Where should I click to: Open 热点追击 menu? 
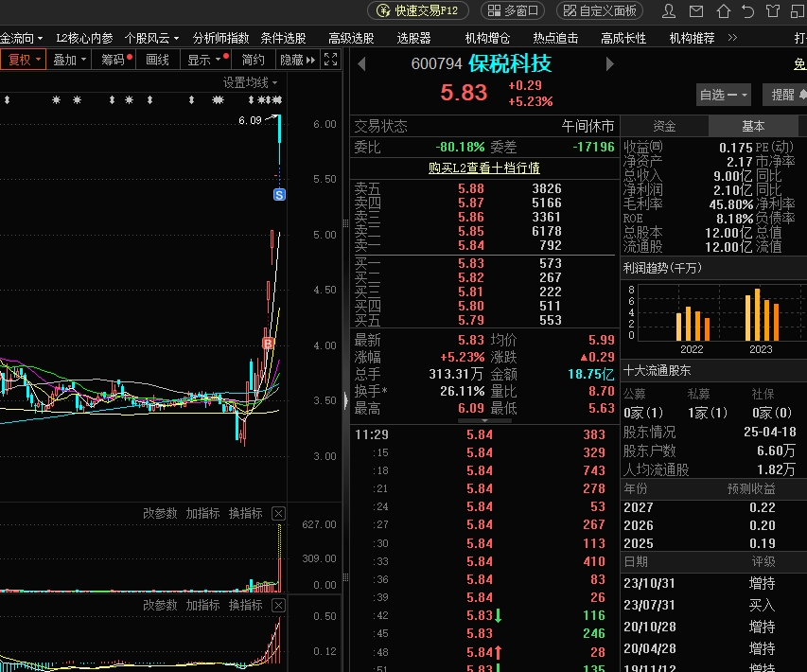pyautogui.click(x=555, y=38)
